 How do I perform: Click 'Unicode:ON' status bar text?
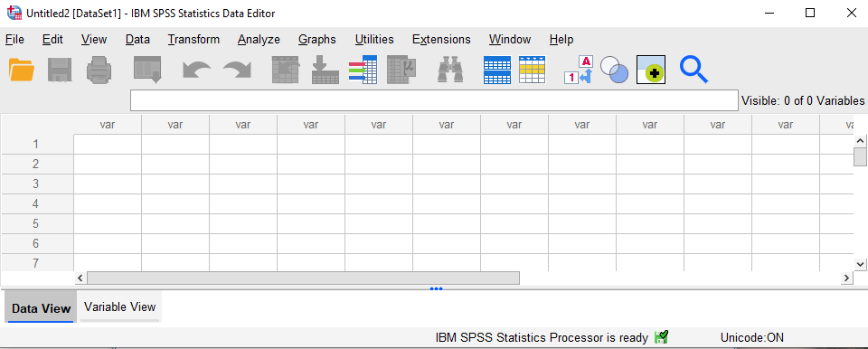pyautogui.click(x=751, y=337)
